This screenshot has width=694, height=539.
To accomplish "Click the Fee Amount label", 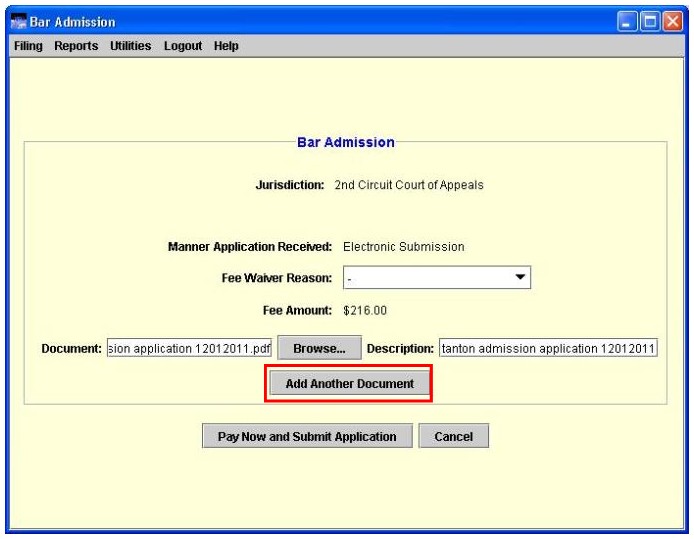I will [297, 310].
